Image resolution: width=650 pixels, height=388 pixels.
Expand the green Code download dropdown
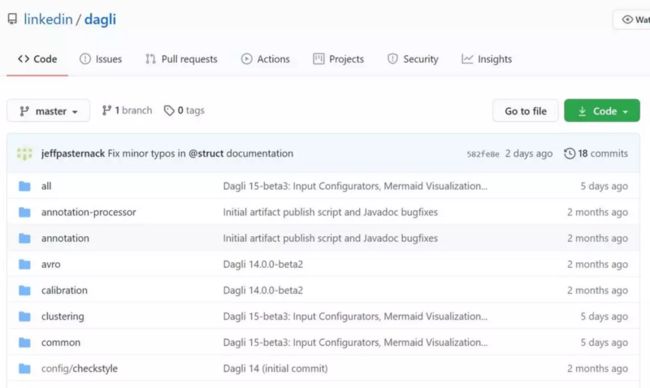602,111
